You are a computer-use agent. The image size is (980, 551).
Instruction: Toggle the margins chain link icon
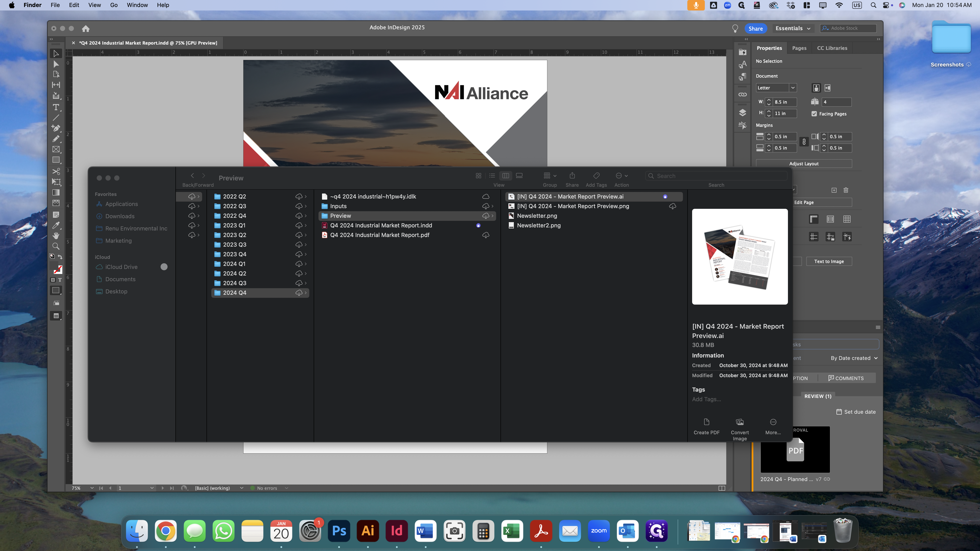(804, 142)
